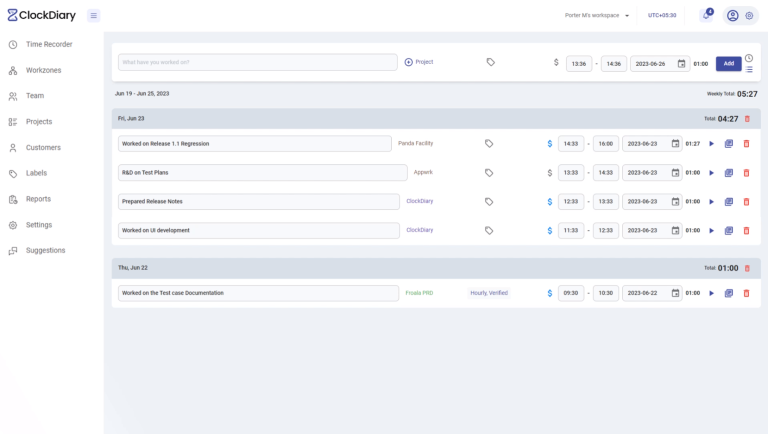Toggle billable for Worked on UI development
The image size is (768, 434).
[x=550, y=231]
